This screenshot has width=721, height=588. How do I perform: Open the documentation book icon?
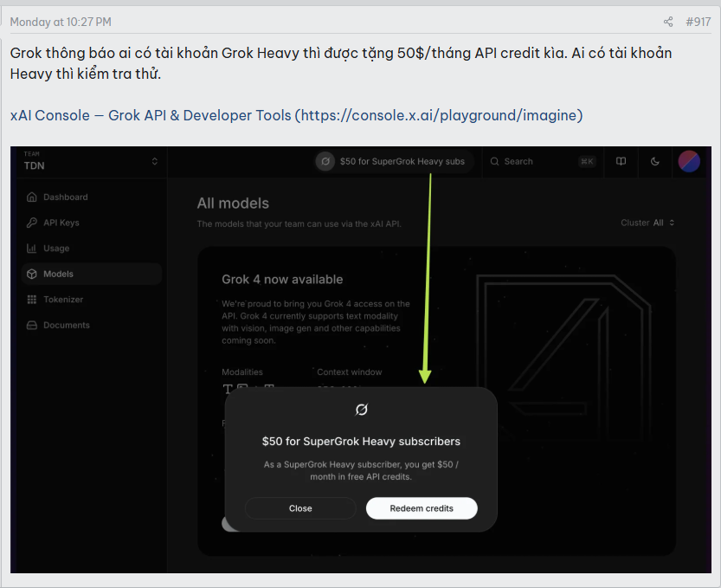point(621,161)
